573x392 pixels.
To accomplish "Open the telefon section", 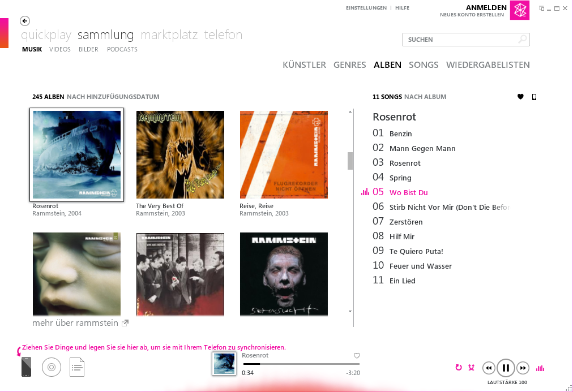I will click(223, 35).
